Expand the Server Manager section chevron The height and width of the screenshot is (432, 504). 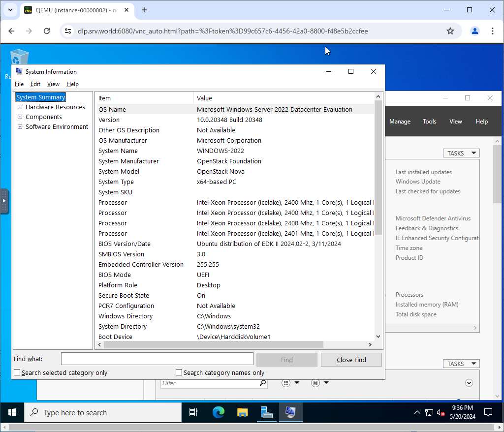(469, 383)
